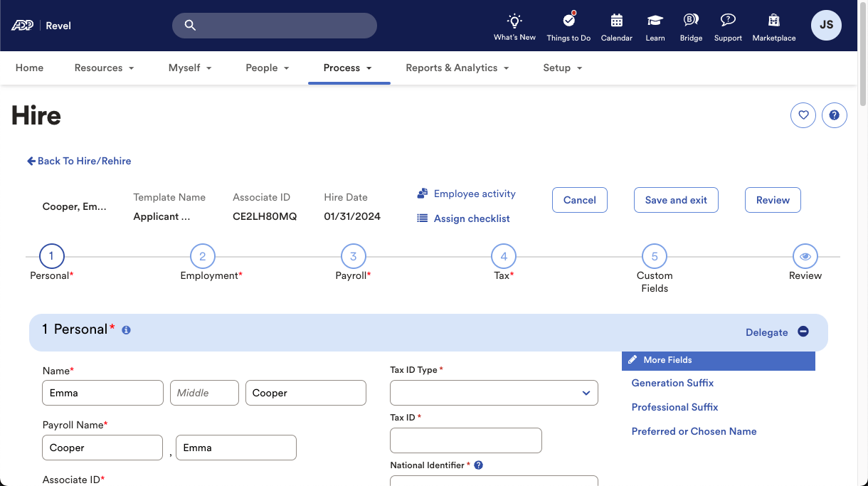The width and height of the screenshot is (868, 486).
Task: Click Save and exit
Action: click(675, 200)
